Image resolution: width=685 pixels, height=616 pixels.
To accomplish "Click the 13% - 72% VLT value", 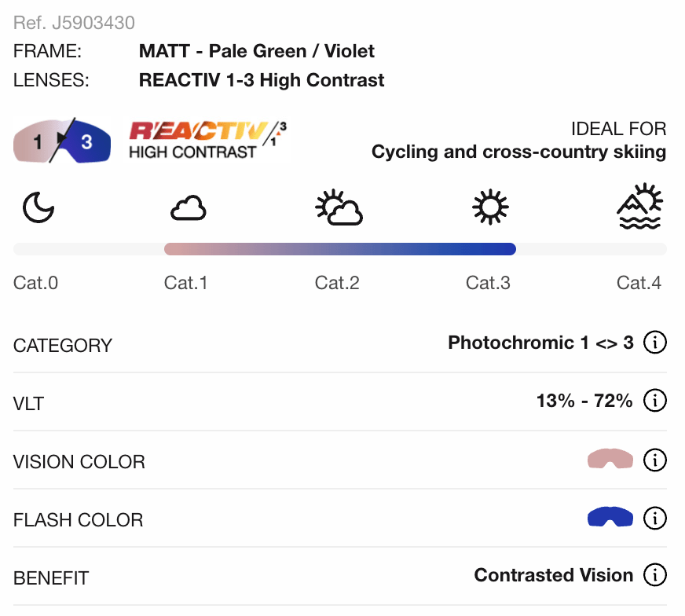I will (x=584, y=401).
